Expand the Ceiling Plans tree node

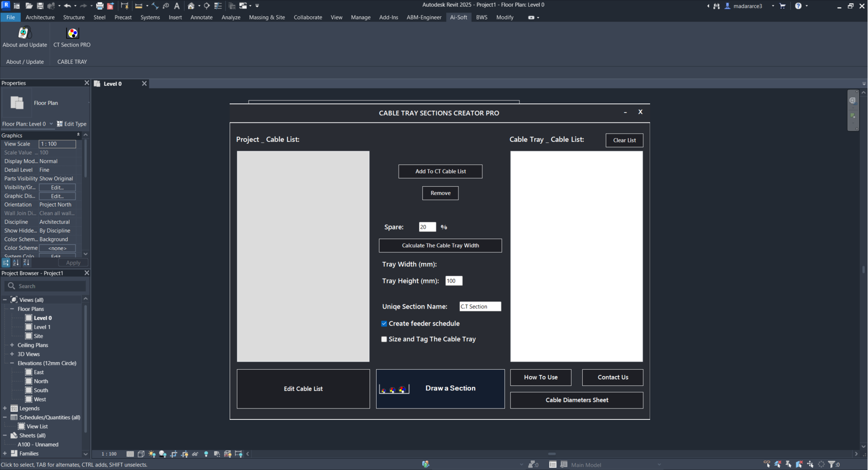(x=12, y=345)
